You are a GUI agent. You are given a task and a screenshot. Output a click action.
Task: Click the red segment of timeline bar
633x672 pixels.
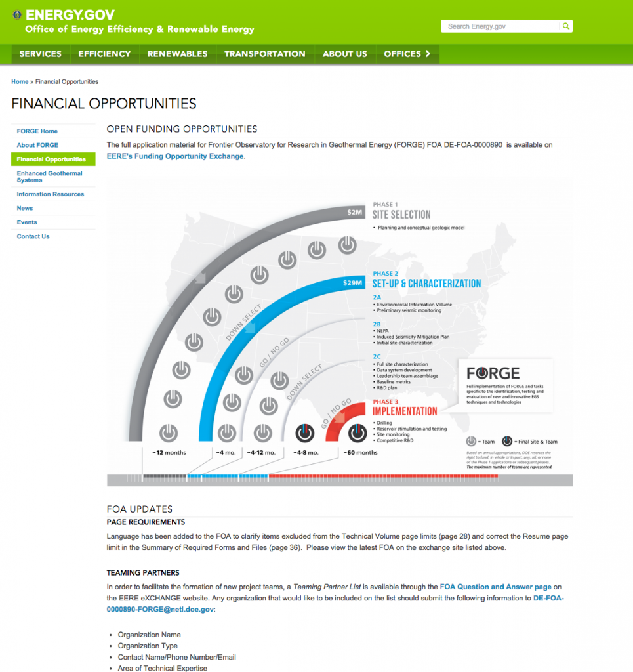tap(394, 476)
